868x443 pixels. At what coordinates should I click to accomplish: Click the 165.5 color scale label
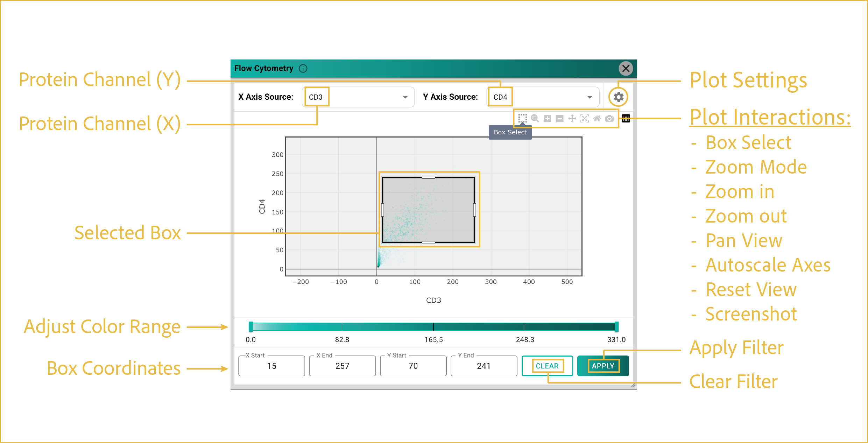(433, 340)
